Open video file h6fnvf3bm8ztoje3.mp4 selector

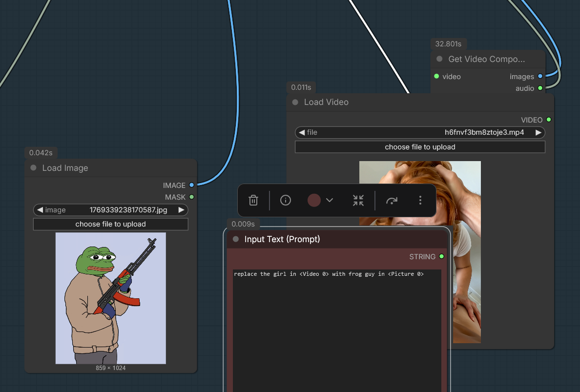(420, 132)
